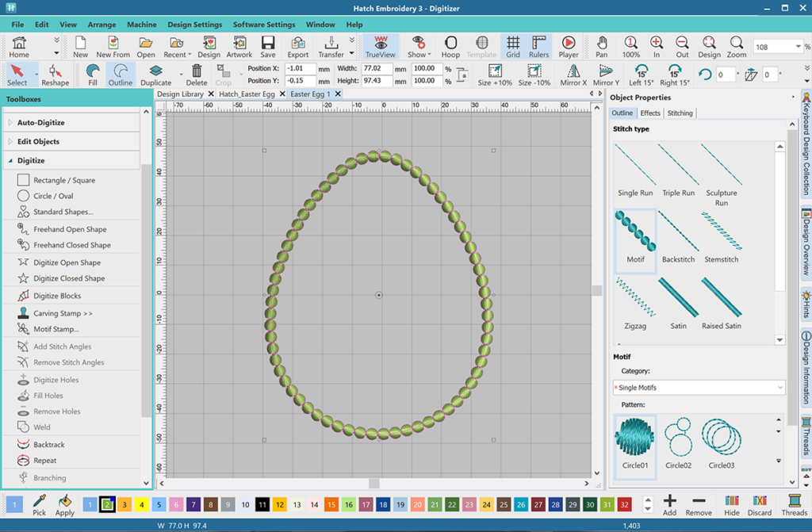This screenshot has height=532, width=812.
Task: Open the motif Category dropdown
Action: click(698, 388)
